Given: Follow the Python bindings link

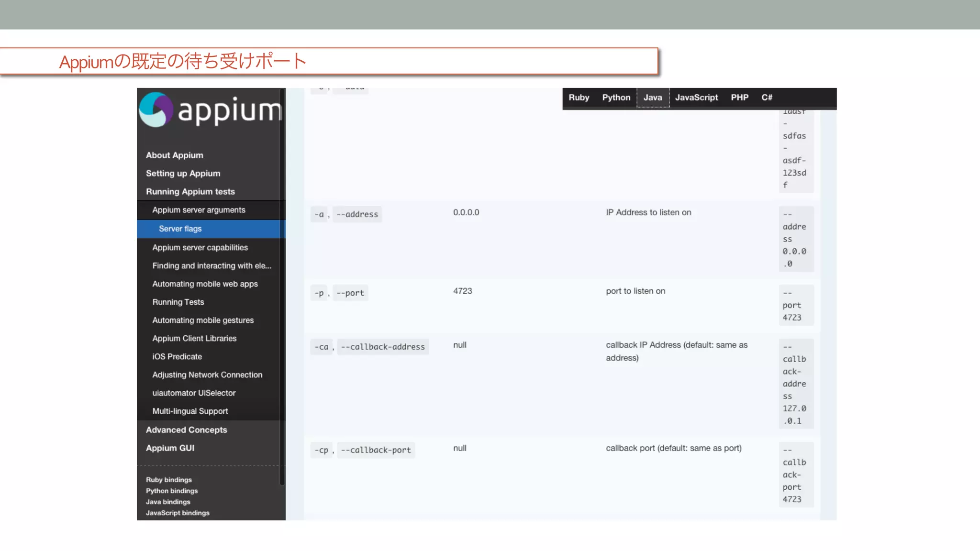Looking at the screenshot, I should click(172, 491).
